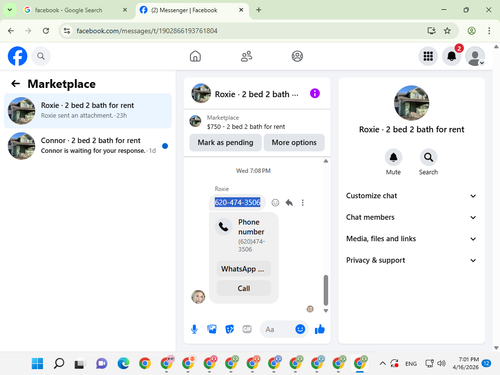
Task: Open Connor conversation in Marketplace list
Action: pos(88,146)
